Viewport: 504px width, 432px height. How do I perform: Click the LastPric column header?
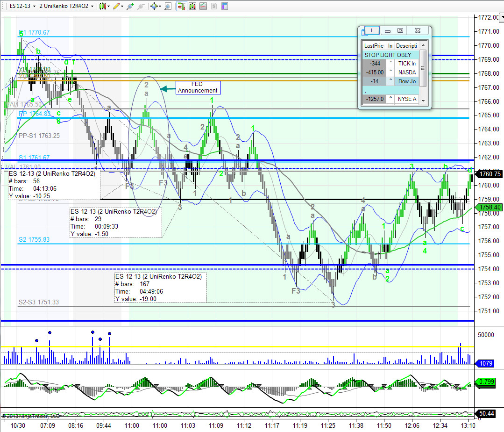[x=374, y=46]
